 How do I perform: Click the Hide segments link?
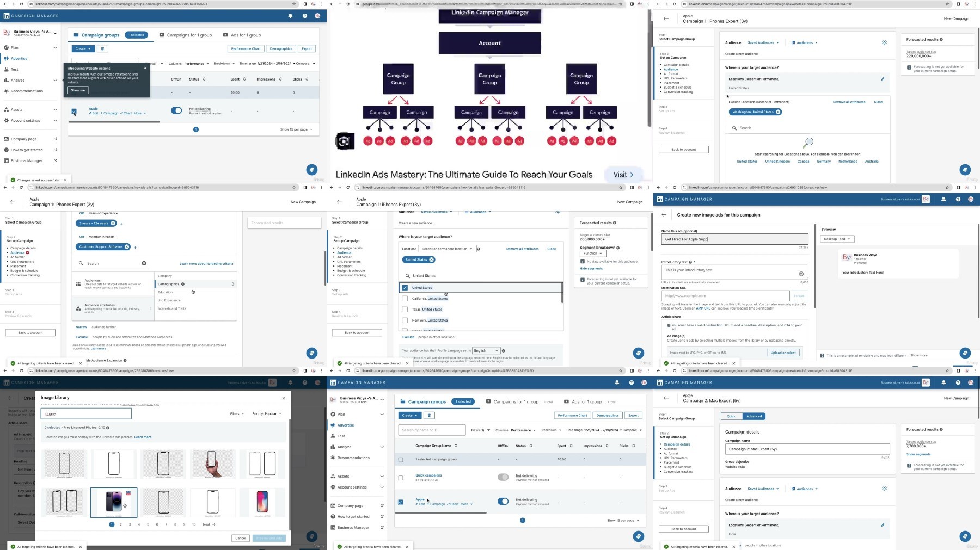click(591, 268)
